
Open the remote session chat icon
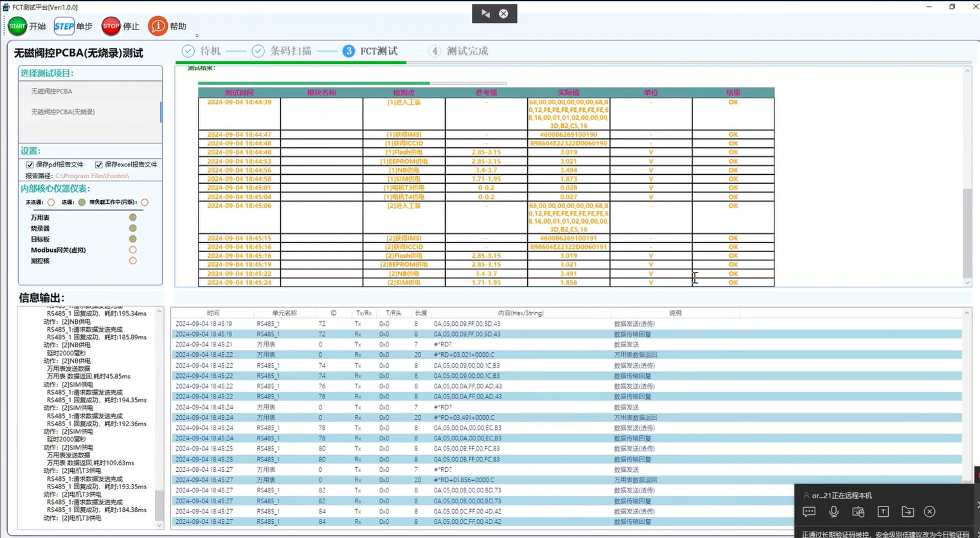pyautogui.click(x=809, y=512)
